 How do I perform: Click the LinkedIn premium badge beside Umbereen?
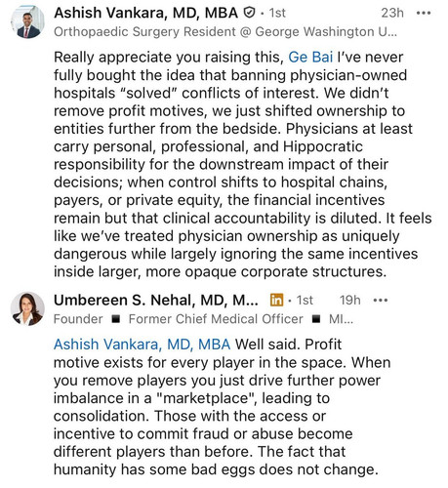pyautogui.click(x=276, y=300)
